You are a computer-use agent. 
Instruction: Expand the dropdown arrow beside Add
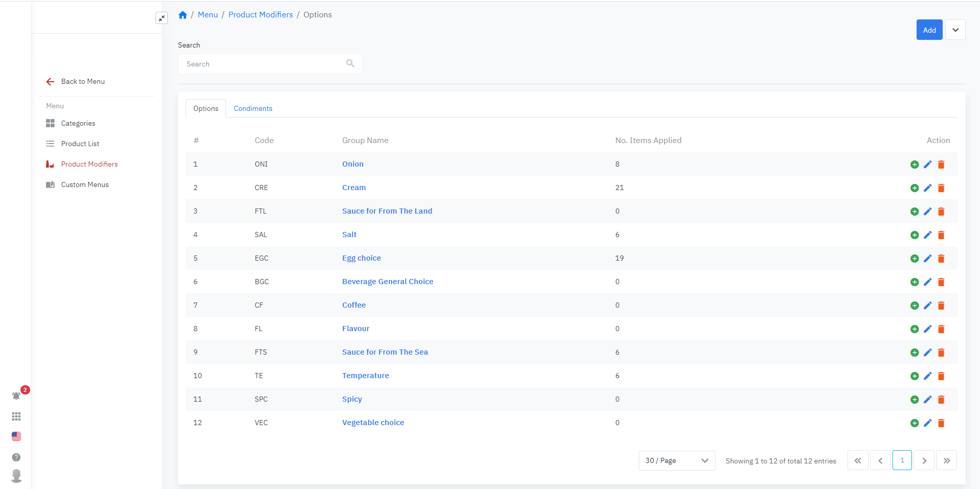click(x=955, y=30)
